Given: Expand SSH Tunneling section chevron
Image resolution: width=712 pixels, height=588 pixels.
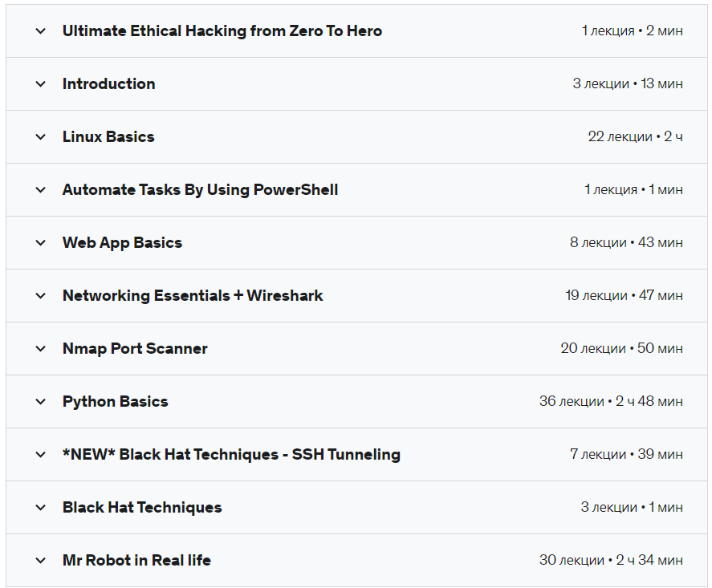Looking at the screenshot, I should pyautogui.click(x=41, y=455).
